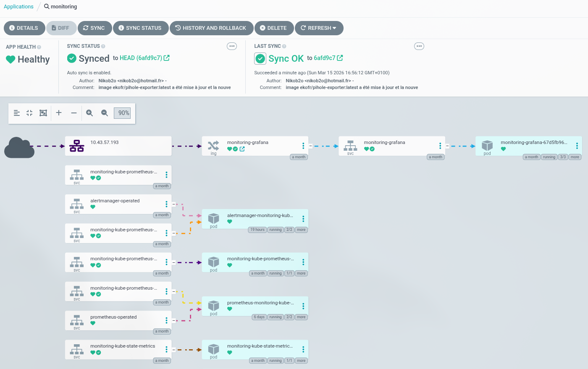This screenshot has height=369, width=588.
Task: Click the Sync button
Action: click(94, 28)
